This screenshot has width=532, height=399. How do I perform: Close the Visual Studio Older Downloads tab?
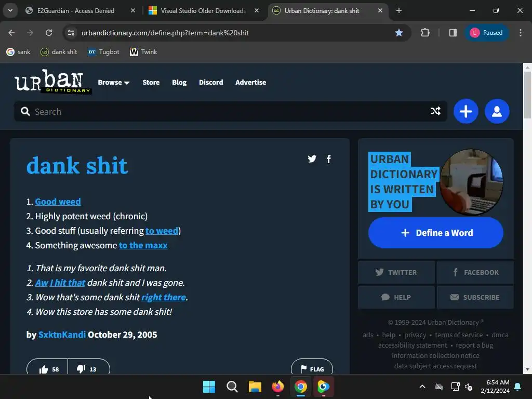pos(257,10)
